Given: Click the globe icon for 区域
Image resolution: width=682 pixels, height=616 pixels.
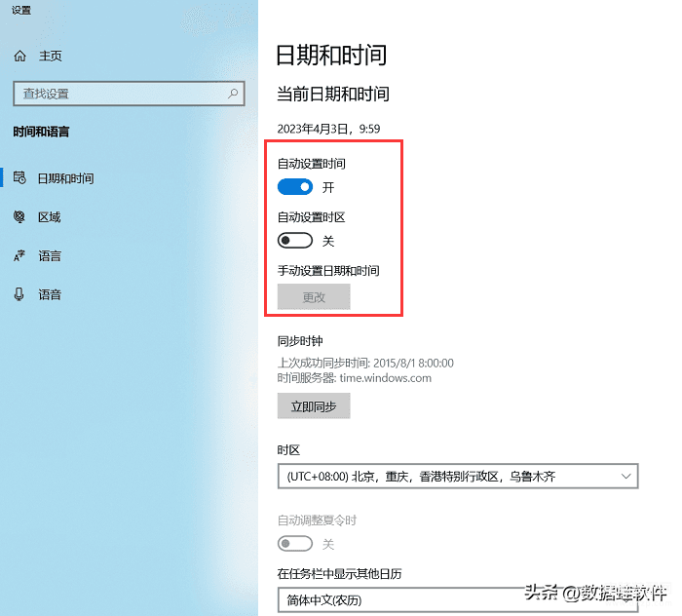Looking at the screenshot, I should pyautogui.click(x=19, y=216).
